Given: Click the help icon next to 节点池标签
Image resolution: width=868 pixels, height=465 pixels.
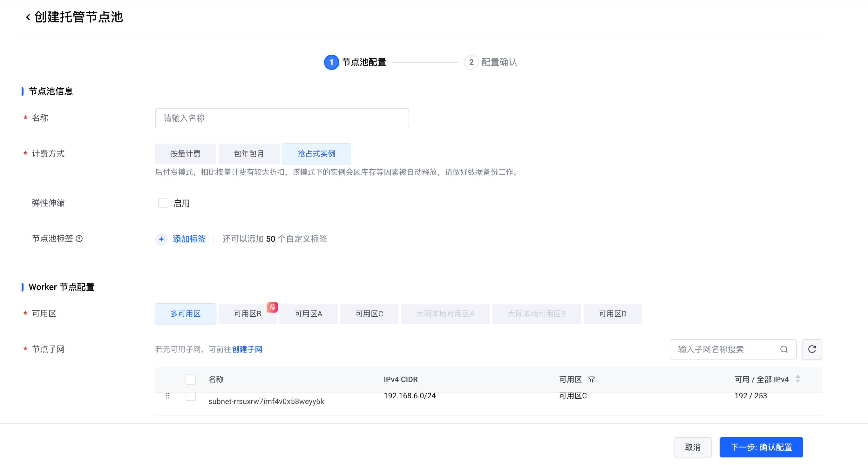Looking at the screenshot, I should [x=79, y=239].
